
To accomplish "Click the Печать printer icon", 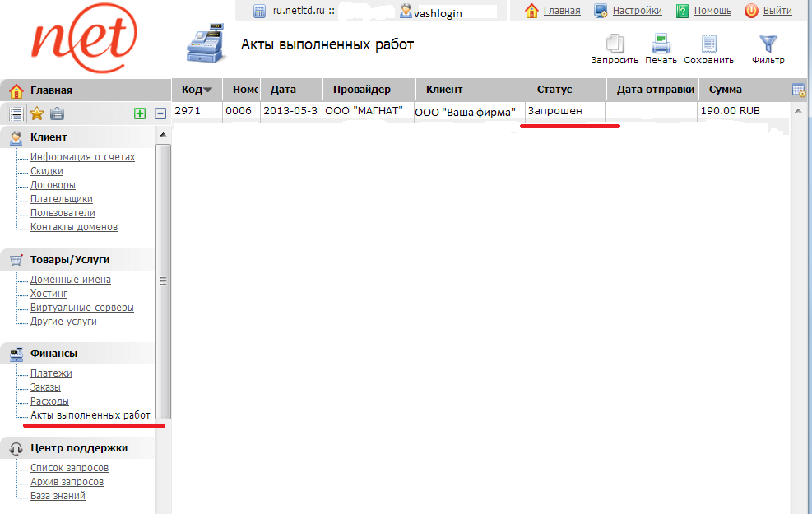I will 661,44.
